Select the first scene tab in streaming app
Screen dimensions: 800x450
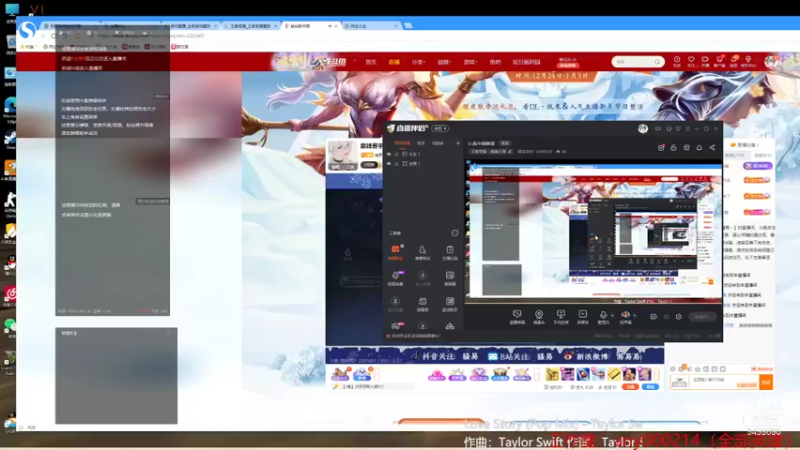point(402,143)
